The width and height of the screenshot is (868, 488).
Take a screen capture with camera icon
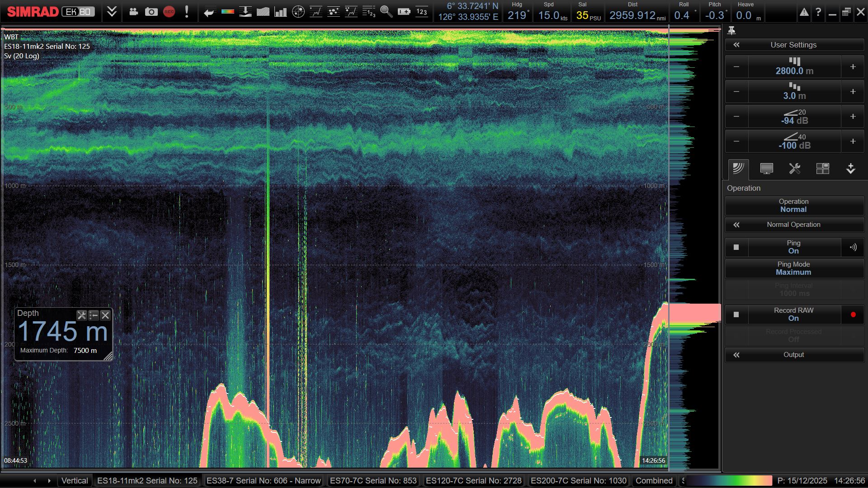[151, 12]
